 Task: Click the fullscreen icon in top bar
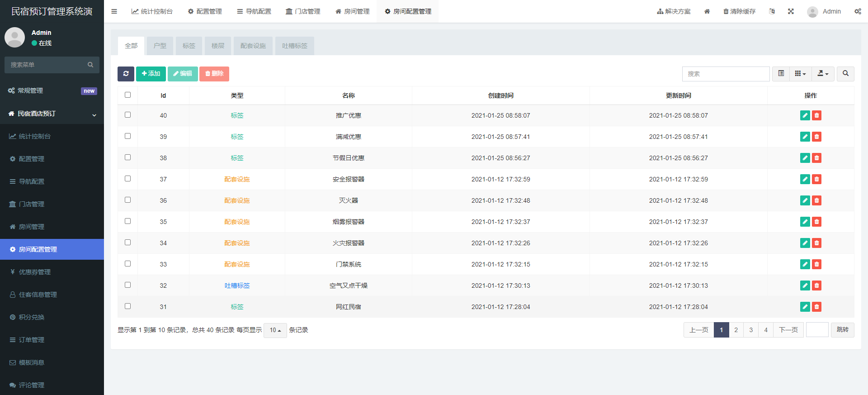click(791, 11)
